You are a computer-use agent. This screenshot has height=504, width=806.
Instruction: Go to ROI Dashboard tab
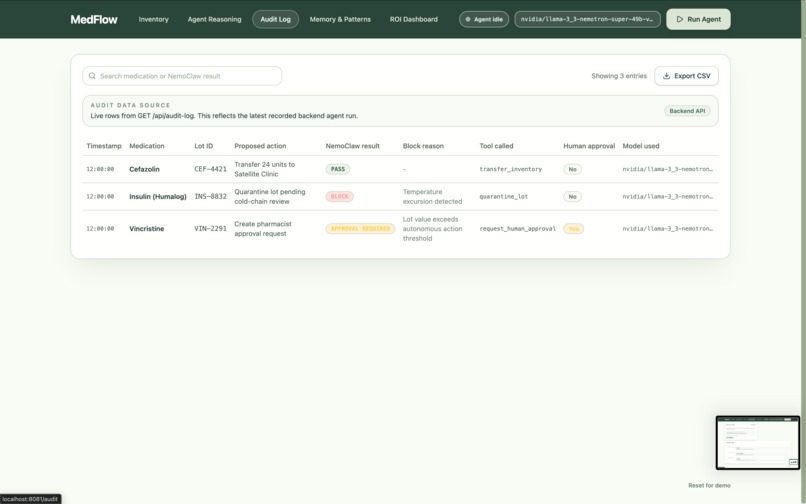click(x=413, y=19)
